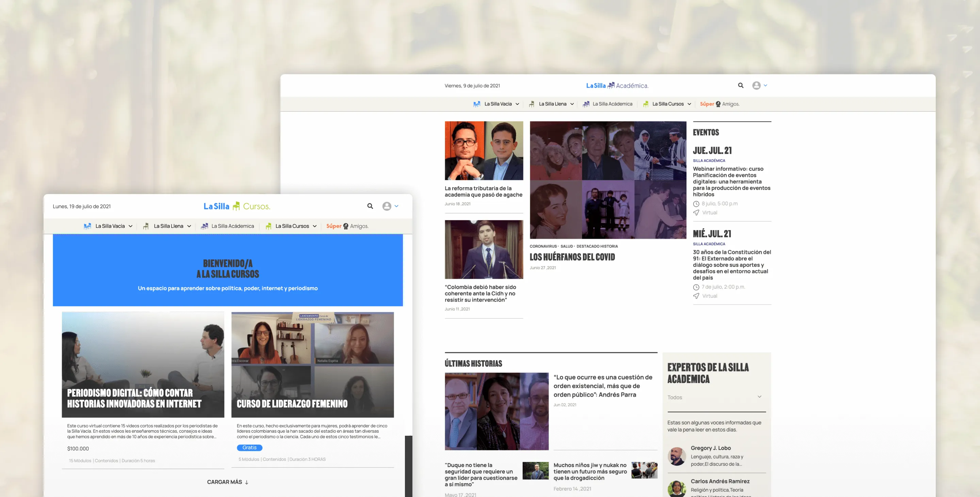Click the Últimas Historias main photo
Viewport: 980px width, 497px height.
(496, 411)
